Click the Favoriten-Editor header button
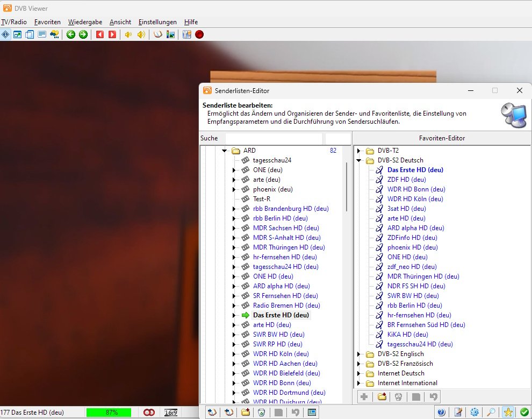This screenshot has height=419, width=532. [442, 138]
